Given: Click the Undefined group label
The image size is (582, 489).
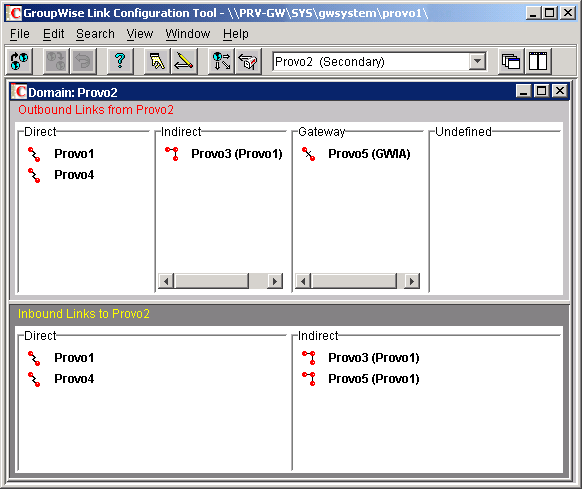Looking at the screenshot, I should [463, 132].
